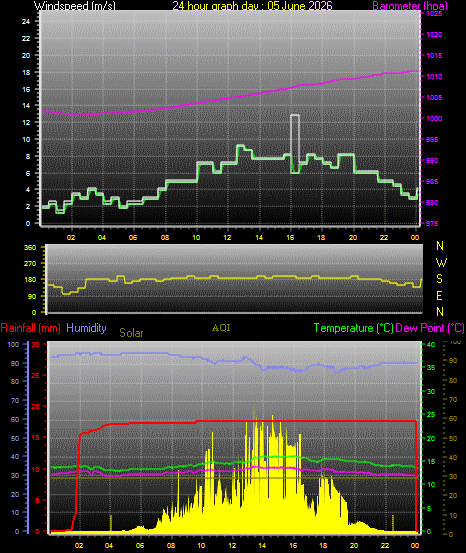Select the Rainfall (mm) legend label
466x553 pixels.
coord(30,328)
